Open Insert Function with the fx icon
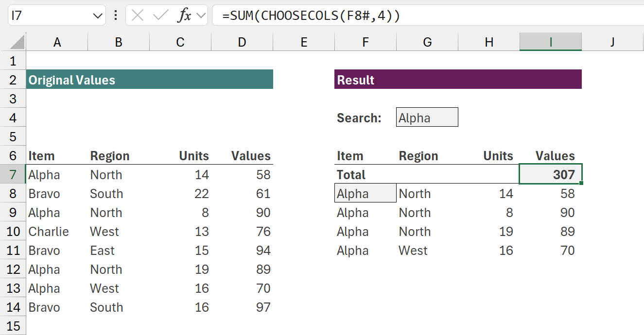 point(184,16)
